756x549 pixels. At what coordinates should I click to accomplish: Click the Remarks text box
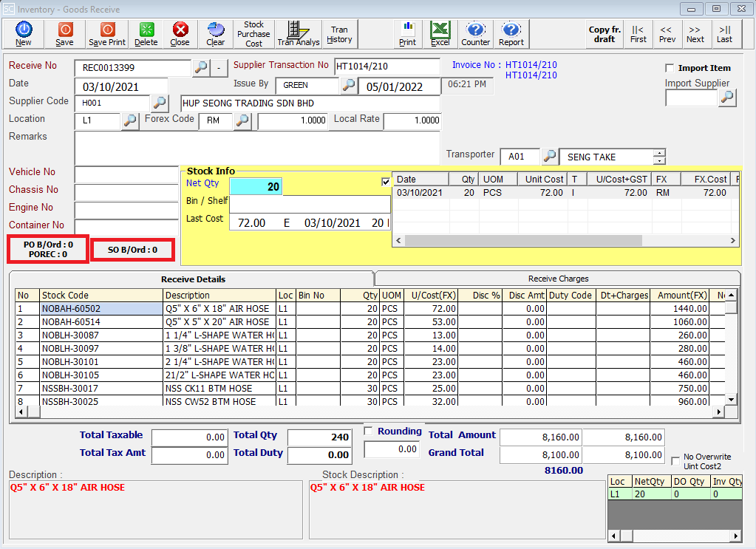click(x=257, y=149)
